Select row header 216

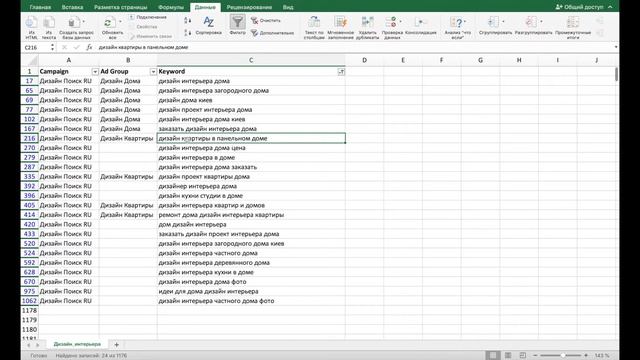point(29,138)
